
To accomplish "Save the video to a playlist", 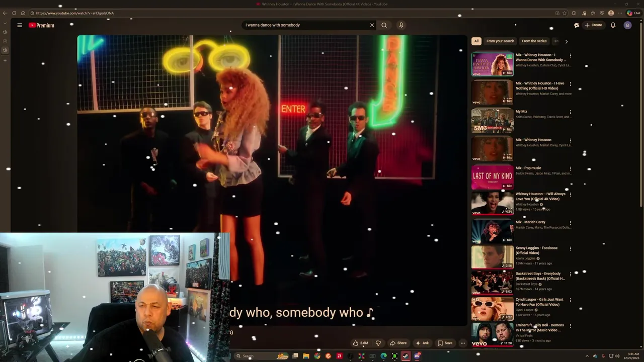I will (x=445, y=343).
